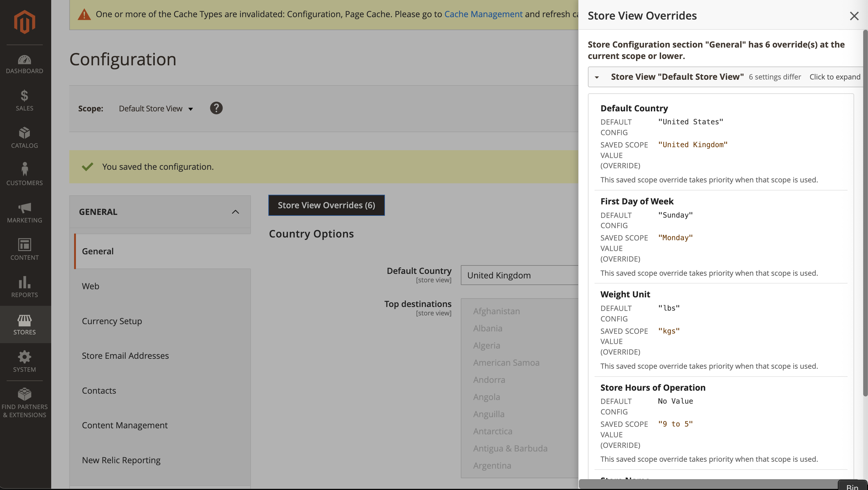Click the "9 to 5" override value
Viewport: 868px width, 490px height.
[x=675, y=424]
